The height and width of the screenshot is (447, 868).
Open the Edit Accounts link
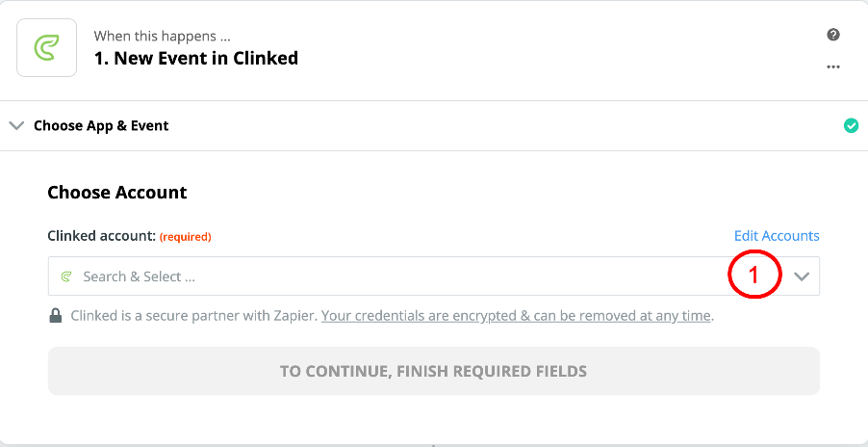[x=777, y=236]
